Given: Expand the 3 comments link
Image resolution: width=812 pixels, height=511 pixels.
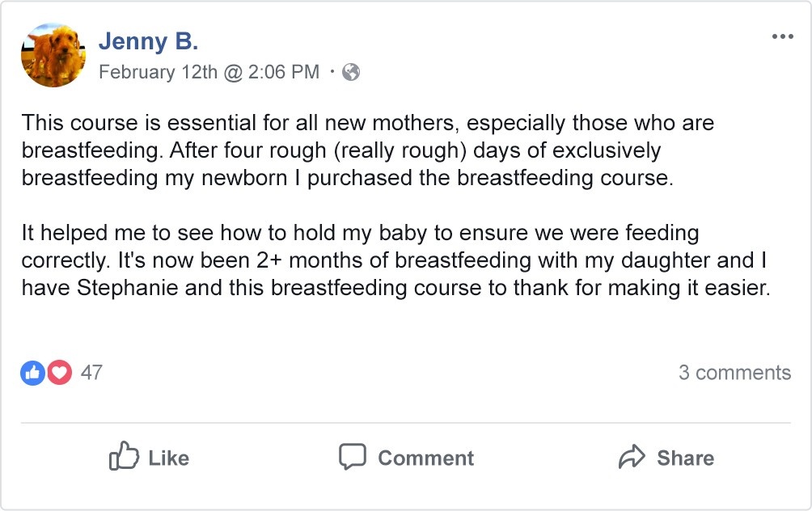Looking at the screenshot, I should tap(734, 373).
